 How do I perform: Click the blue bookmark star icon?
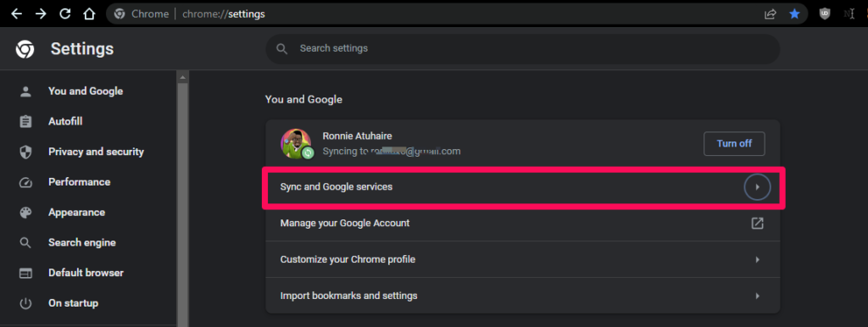coord(794,14)
